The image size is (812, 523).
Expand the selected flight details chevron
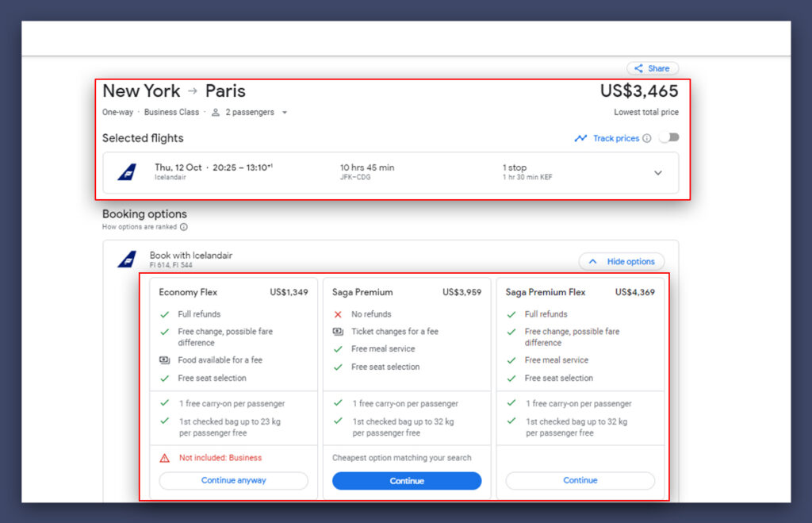pos(657,172)
